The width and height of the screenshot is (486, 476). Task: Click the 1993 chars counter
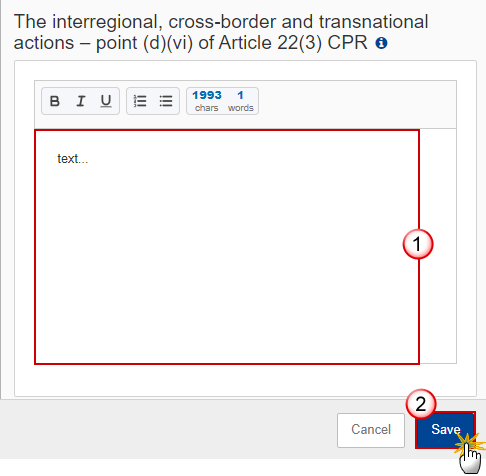[x=207, y=101]
